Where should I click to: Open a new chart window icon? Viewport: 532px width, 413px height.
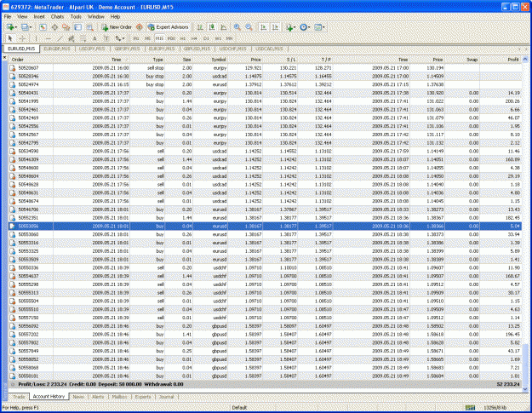point(10,27)
